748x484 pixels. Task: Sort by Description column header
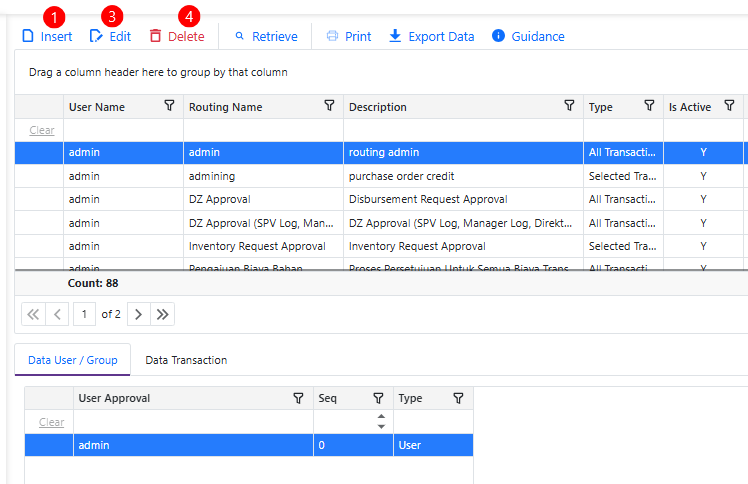tap(378, 107)
